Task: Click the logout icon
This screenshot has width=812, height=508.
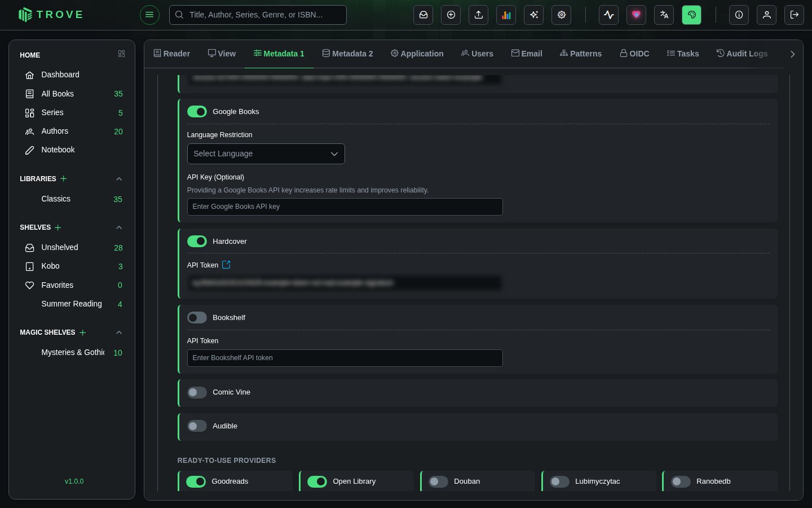Action: point(795,15)
